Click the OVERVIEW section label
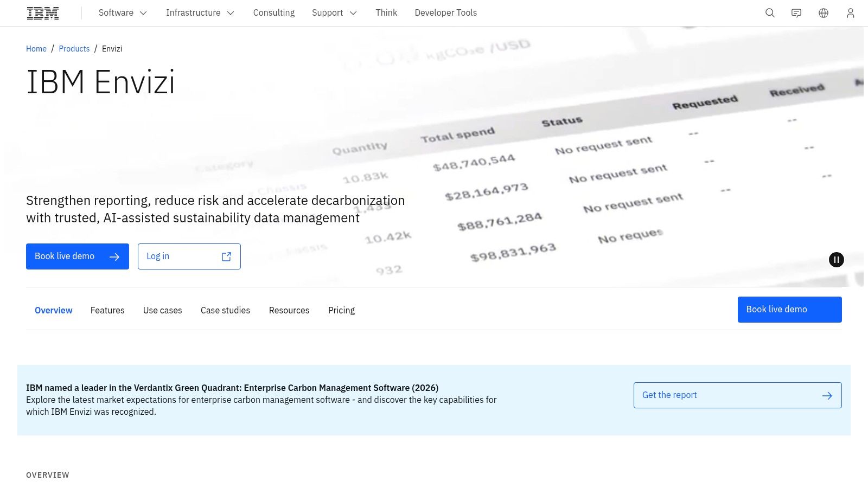 click(48, 475)
